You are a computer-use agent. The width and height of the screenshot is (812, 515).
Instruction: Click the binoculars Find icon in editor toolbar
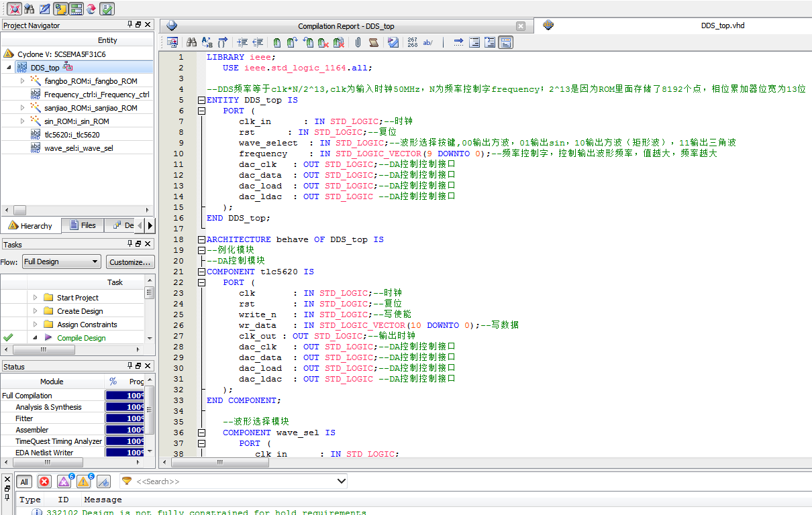[x=191, y=42]
